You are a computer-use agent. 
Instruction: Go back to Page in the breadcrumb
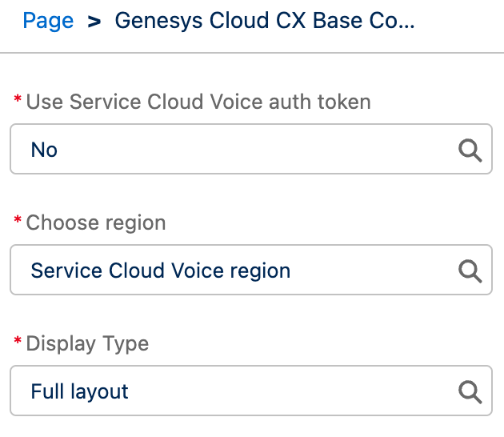[48, 22]
